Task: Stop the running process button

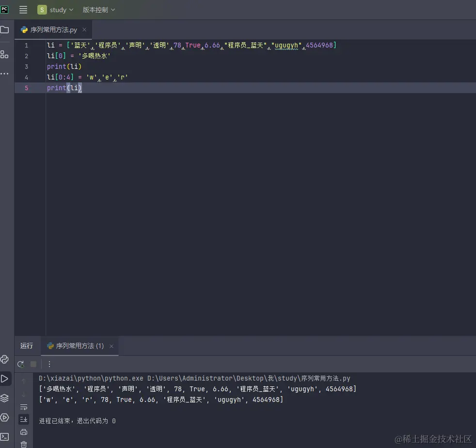Action: 33,364
